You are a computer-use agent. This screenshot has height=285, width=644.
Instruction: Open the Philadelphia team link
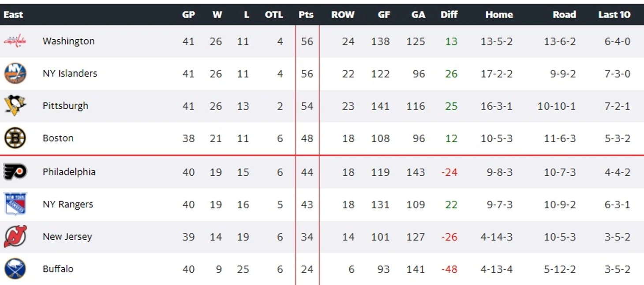coord(69,172)
